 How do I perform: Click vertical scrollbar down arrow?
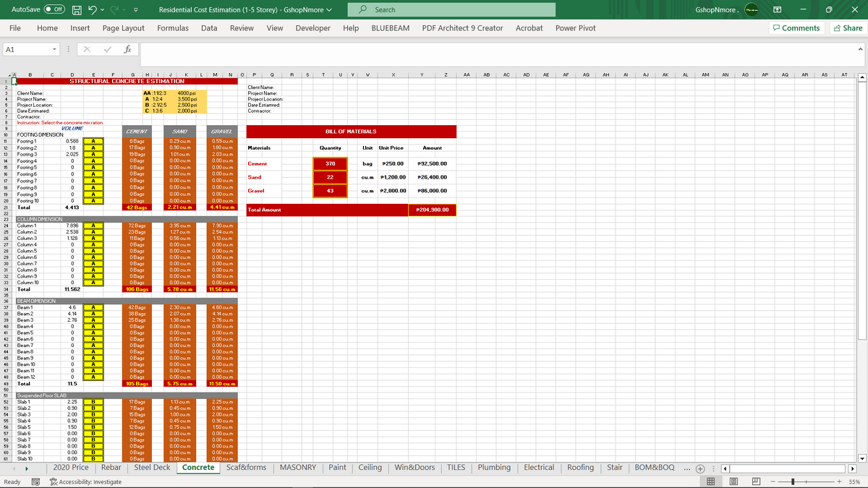pos(861,458)
